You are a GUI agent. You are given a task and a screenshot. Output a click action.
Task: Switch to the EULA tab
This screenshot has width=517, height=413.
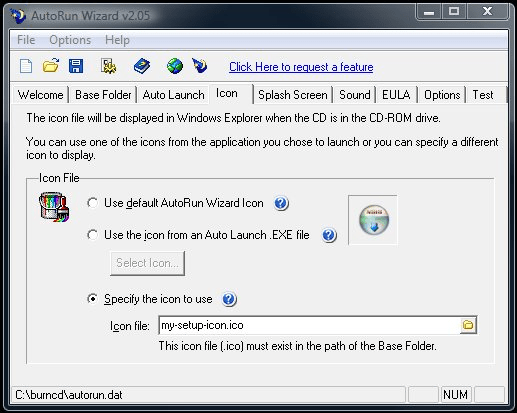[396, 95]
